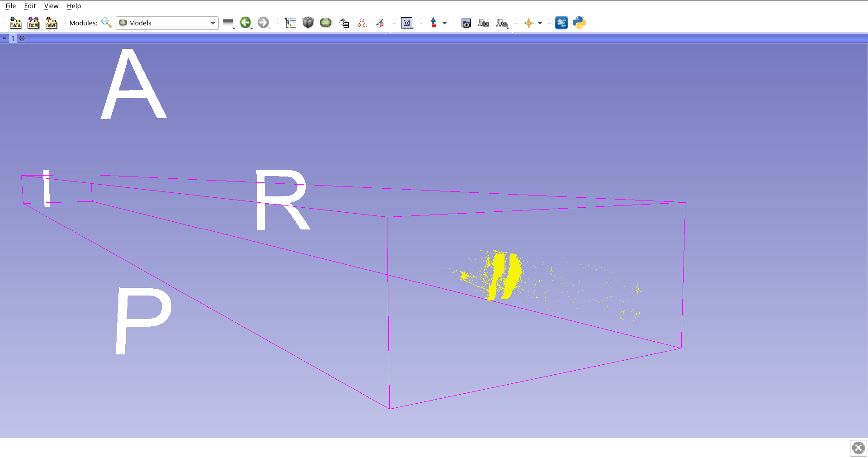Click the Save scene icon
Viewport: 868px width, 458px height.
point(52,23)
